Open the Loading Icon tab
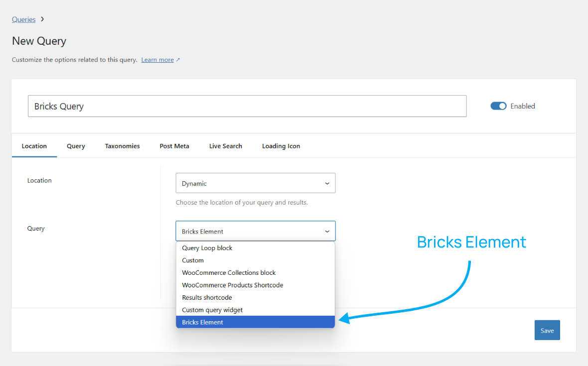 281,146
